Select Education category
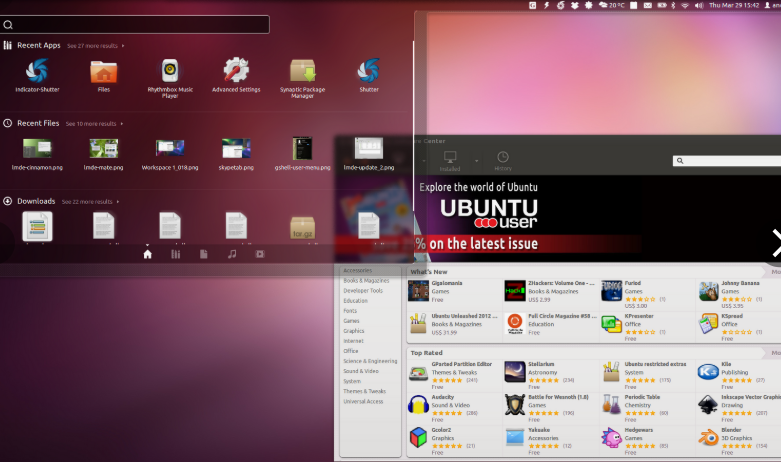781x462 pixels. point(356,301)
